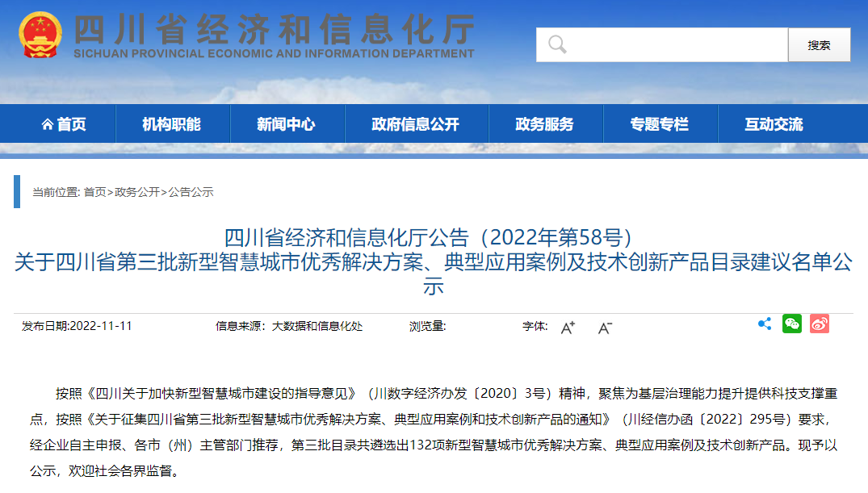Increase font size with A+ icon
The image size is (868, 493).
pos(568,327)
